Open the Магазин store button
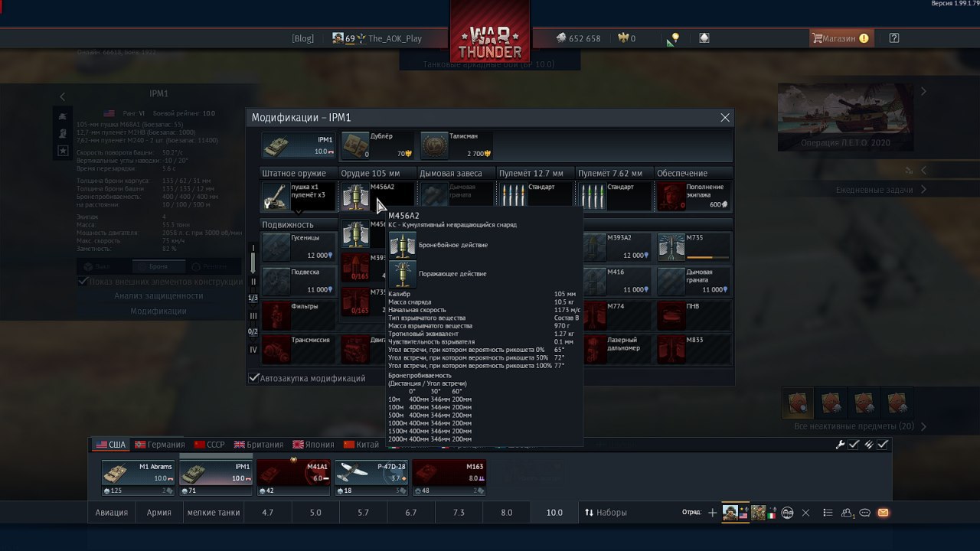This screenshot has width=980, height=551. [x=840, y=38]
